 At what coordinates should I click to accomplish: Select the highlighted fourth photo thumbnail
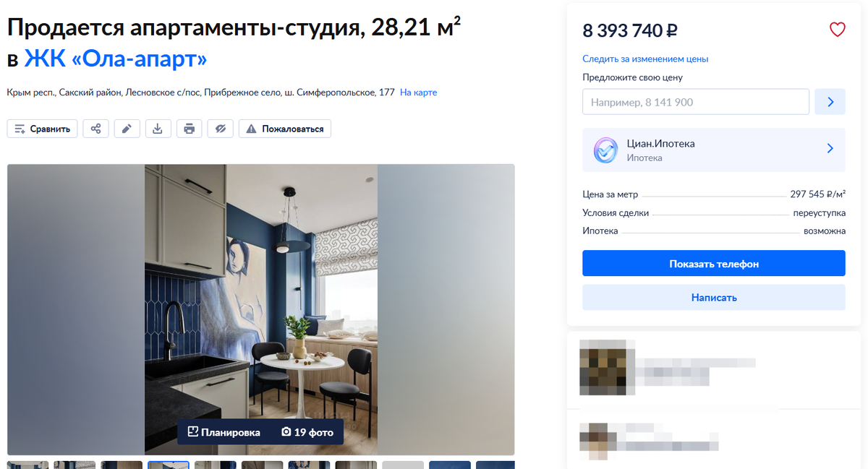[x=169, y=465]
